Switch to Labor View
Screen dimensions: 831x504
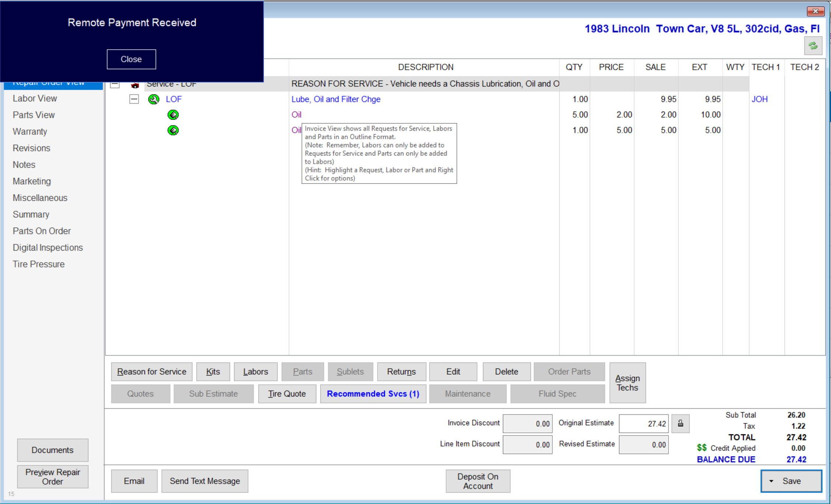(35, 98)
